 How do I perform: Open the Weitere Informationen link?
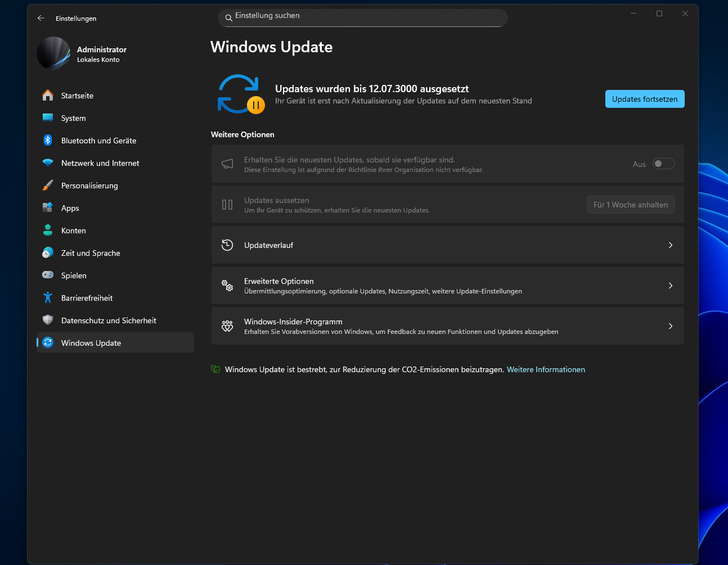click(546, 369)
